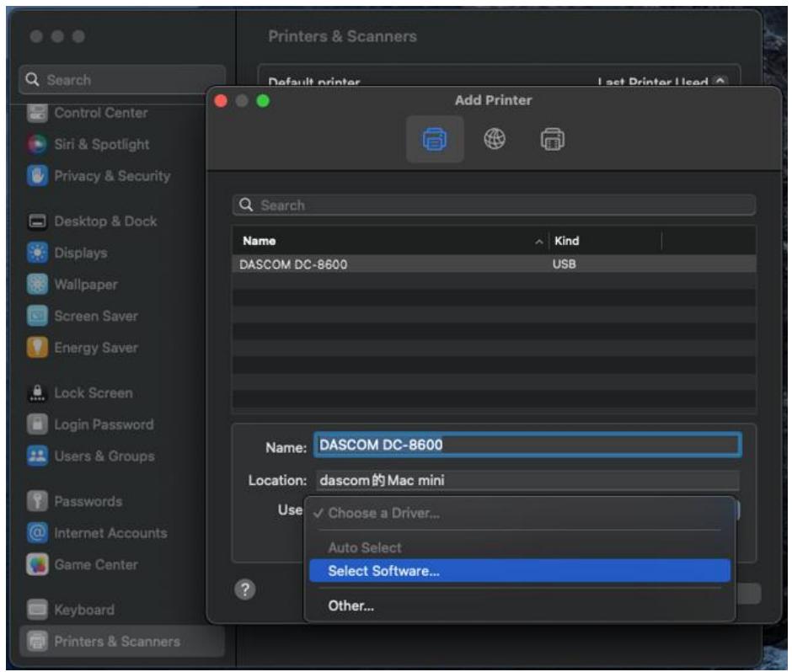Image resolution: width=792 pixels, height=672 pixels.
Task: Select the Default printers tab icon
Action: click(x=435, y=139)
